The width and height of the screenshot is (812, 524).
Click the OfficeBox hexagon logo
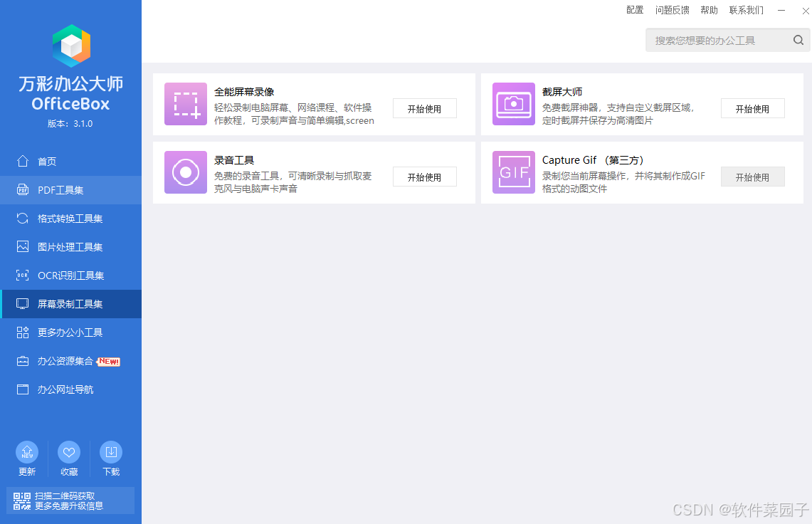(71, 46)
